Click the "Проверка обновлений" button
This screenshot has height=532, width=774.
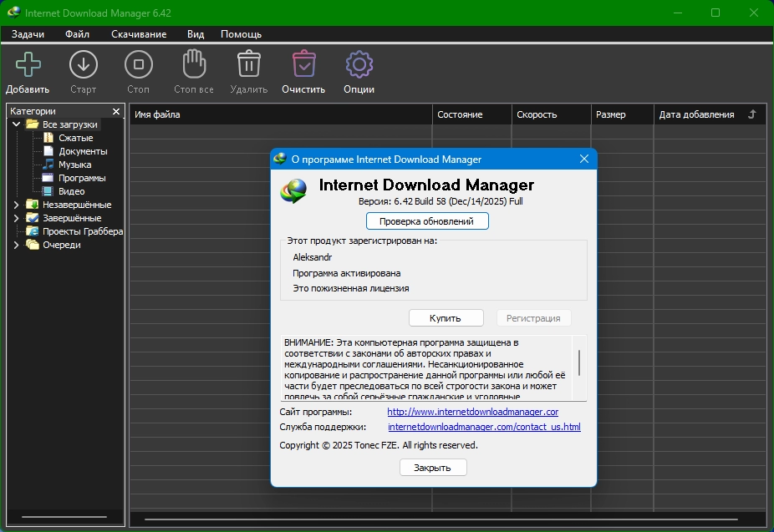click(x=427, y=221)
